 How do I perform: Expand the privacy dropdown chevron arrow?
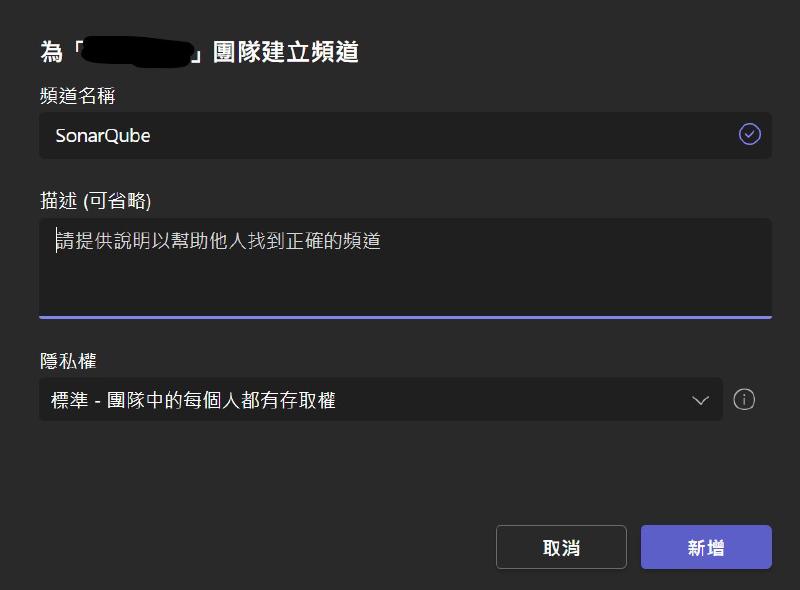click(701, 400)
